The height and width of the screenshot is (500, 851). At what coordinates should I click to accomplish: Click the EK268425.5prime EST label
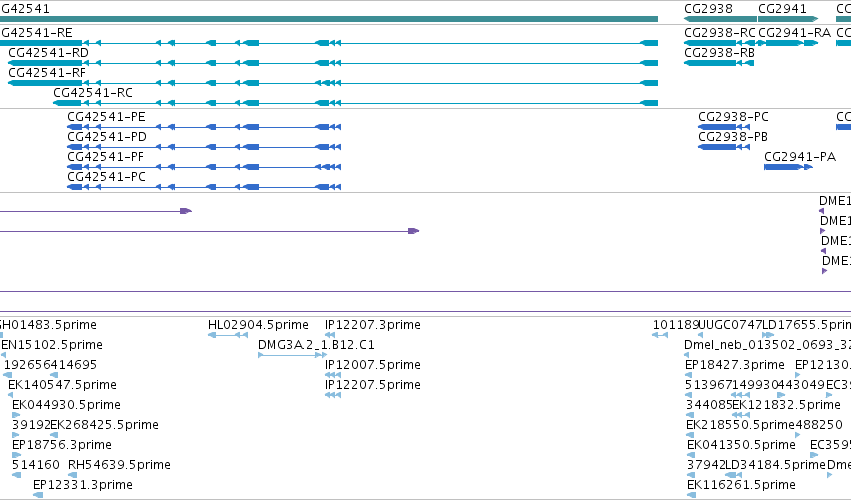pyautogui.click(x=104, y=425)
